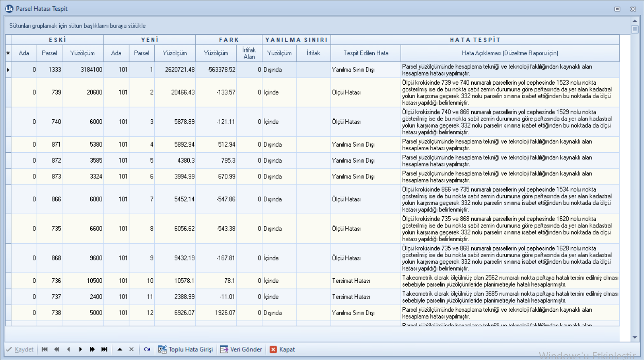Click the Lk application icon in title bar
Image resolution: width=644 pixels, height=360 pixels.
(9, 9)
